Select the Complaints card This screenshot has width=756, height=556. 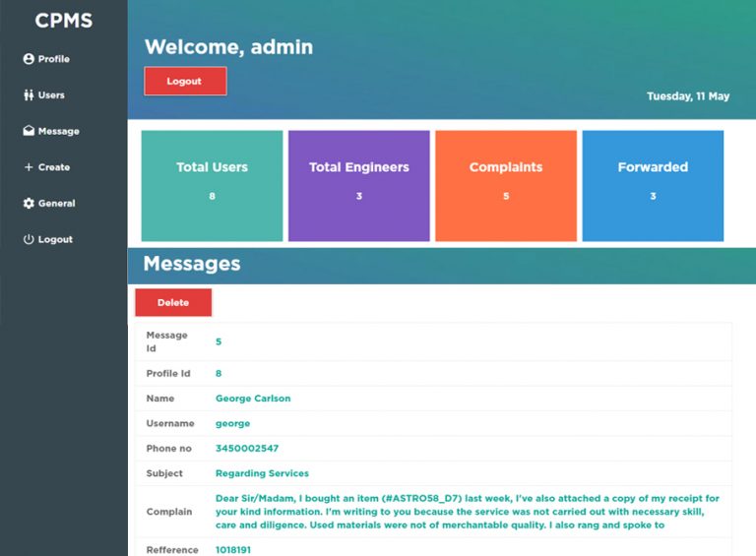click(x=506, y=185)
